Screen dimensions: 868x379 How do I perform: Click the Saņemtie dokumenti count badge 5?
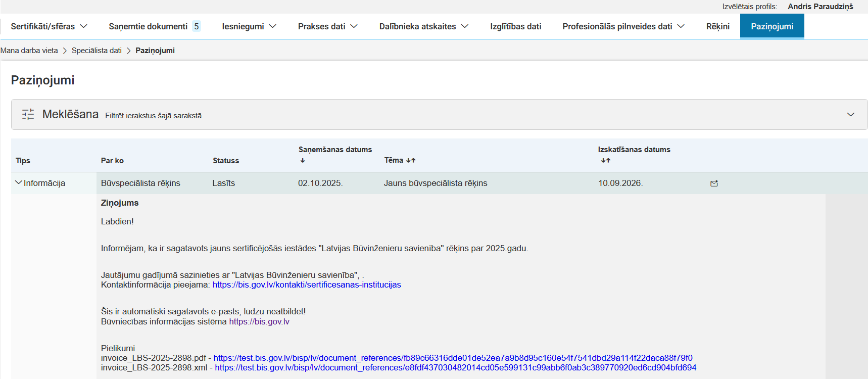pos(196,26)
